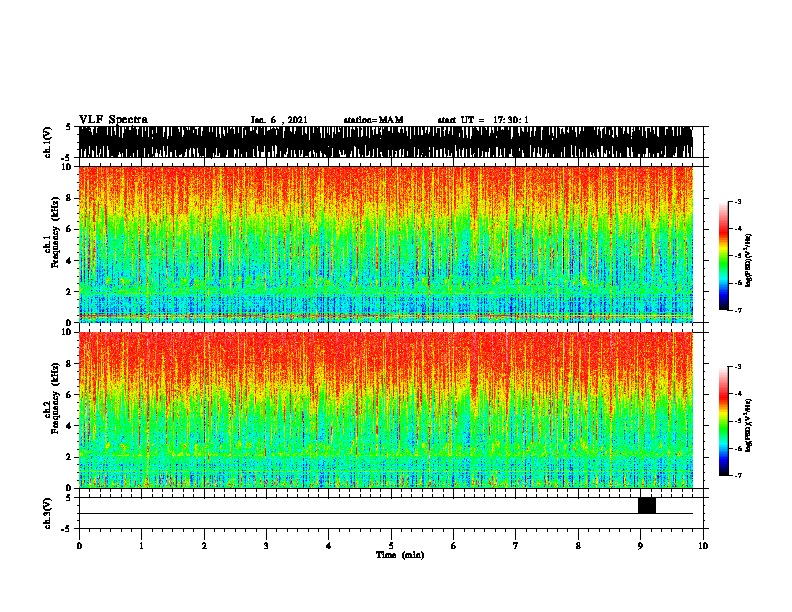Click the time axis tick label "5"
The width and height of the screenshot is (792, 612).
(391, 546)
